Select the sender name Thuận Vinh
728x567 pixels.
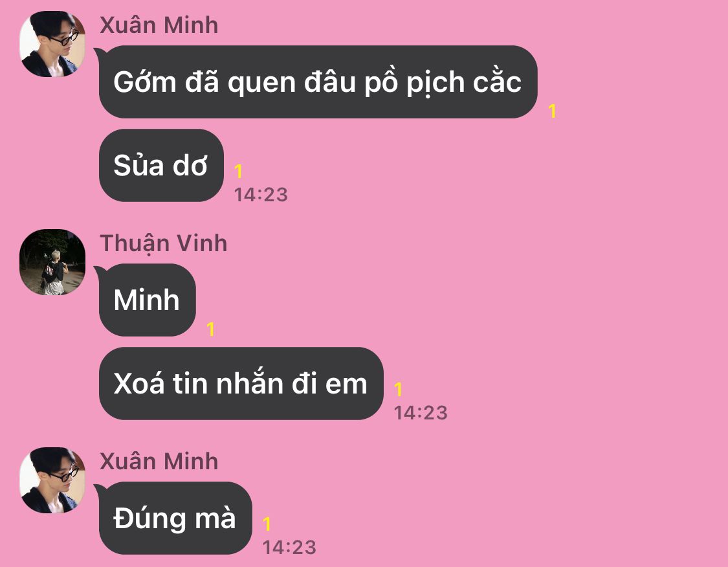click(164, 244)
